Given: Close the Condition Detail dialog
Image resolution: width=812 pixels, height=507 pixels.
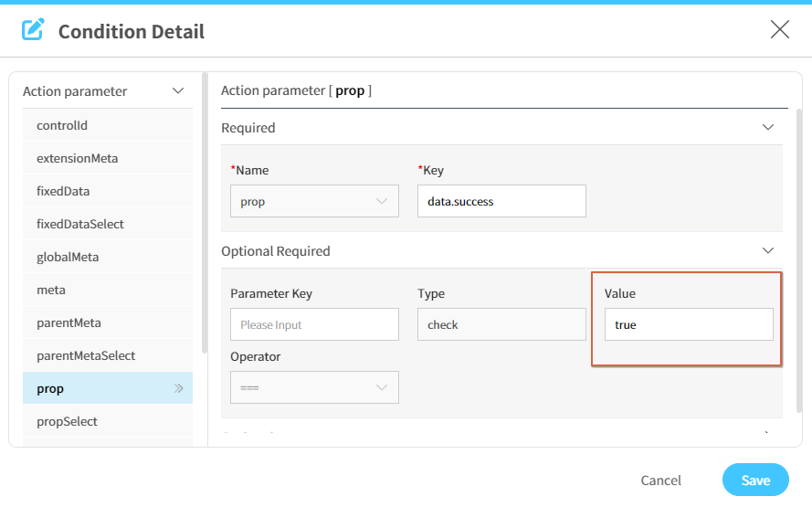Looking at the screenshot, I should point(779,29).
